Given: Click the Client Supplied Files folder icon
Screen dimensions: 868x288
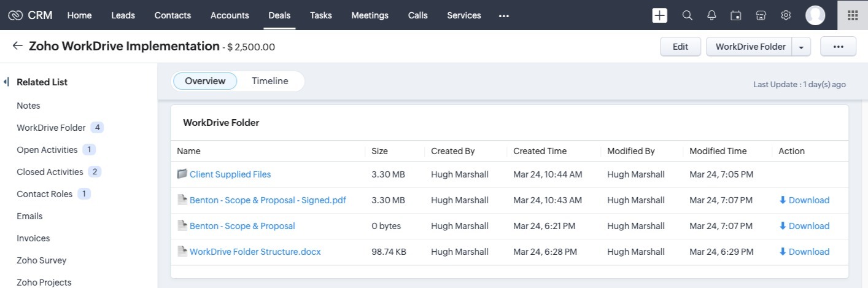Looking at the screenshot, I should pos(182,174).
